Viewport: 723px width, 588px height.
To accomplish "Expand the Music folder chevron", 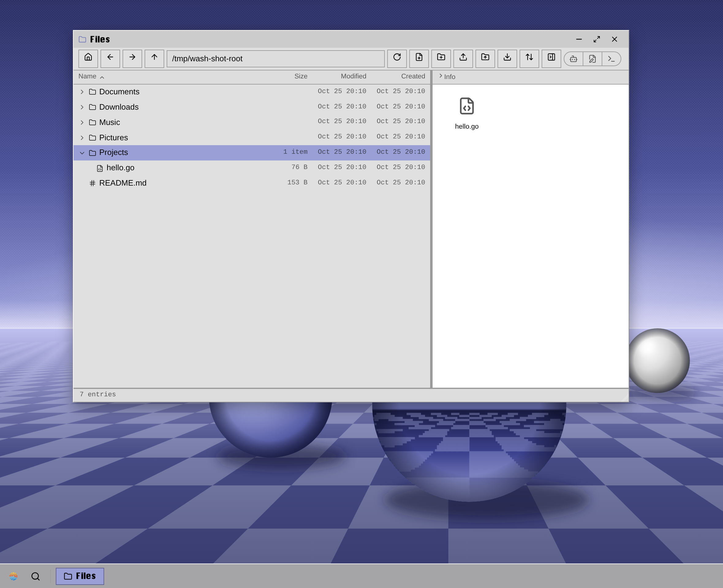I will (82, 122).
